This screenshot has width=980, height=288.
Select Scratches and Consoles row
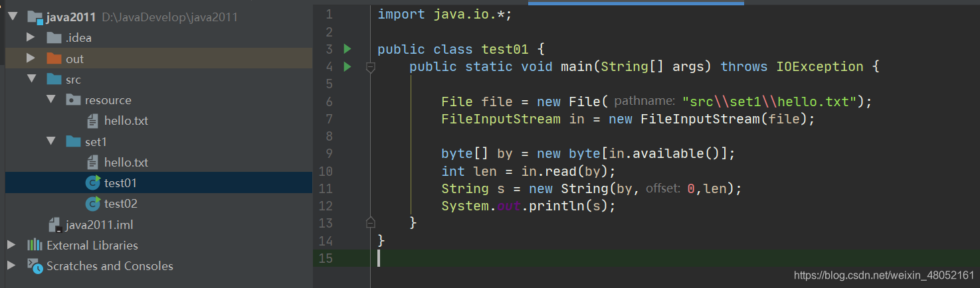[x=158, y=265]
